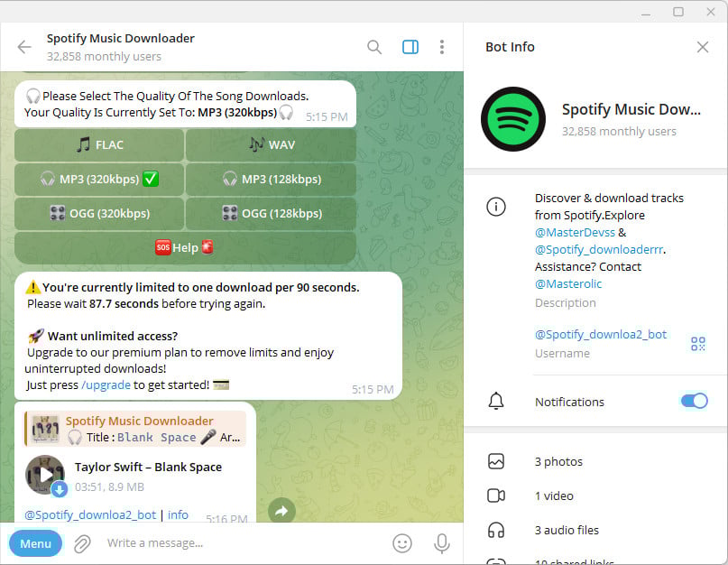Click the Notifications bell icon
The height and width of the screenshot is (565, 728).
click(496, 401)
